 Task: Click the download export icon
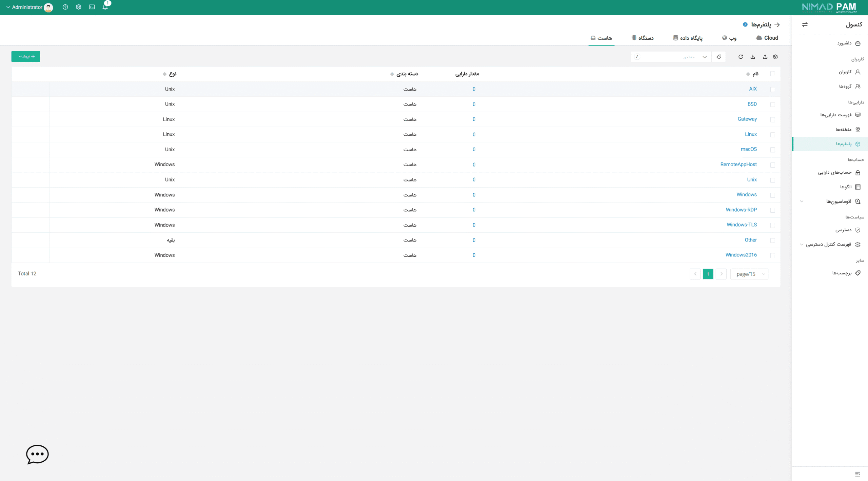pos(753,57)
